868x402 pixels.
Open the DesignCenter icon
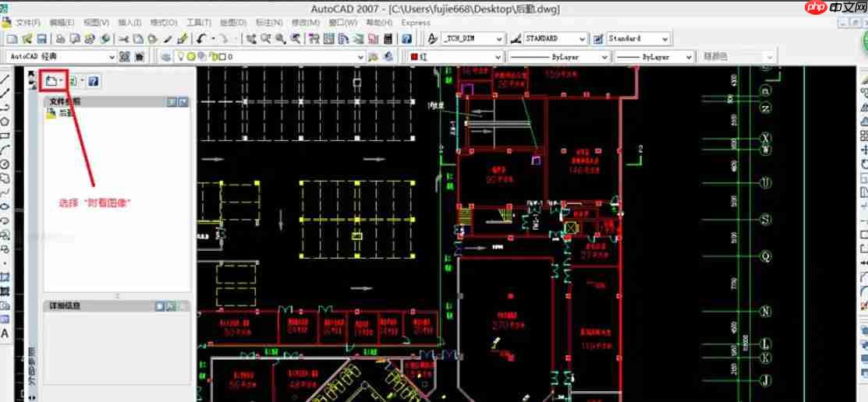[328, 39]
